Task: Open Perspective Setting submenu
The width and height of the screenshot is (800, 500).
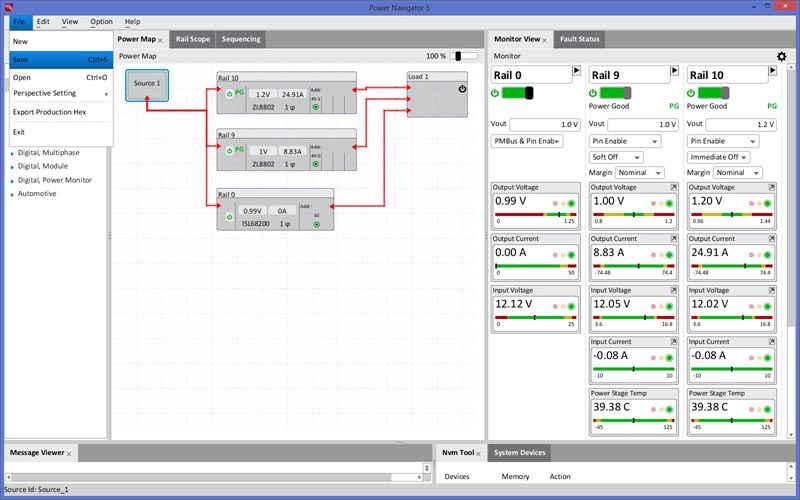Action: coord(61,93)
